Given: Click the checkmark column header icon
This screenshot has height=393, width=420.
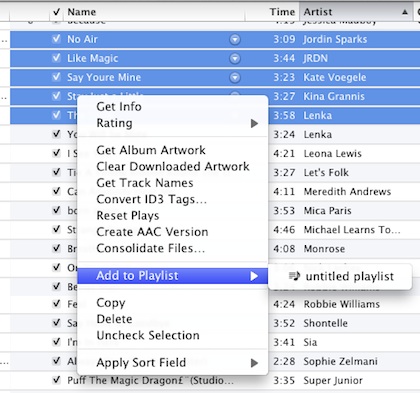Looking at the screenshot, I should click(57, 12).
